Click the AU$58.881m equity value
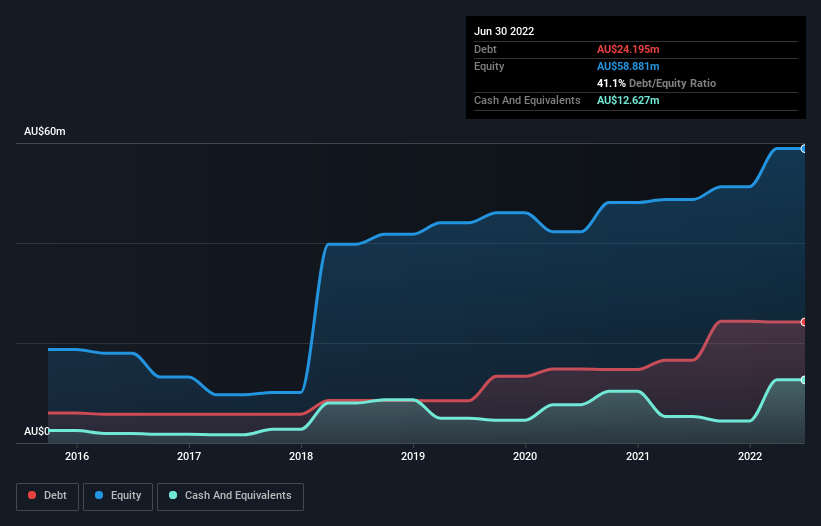The width and height of the screenshot is (821, 526). coord(628,66)
